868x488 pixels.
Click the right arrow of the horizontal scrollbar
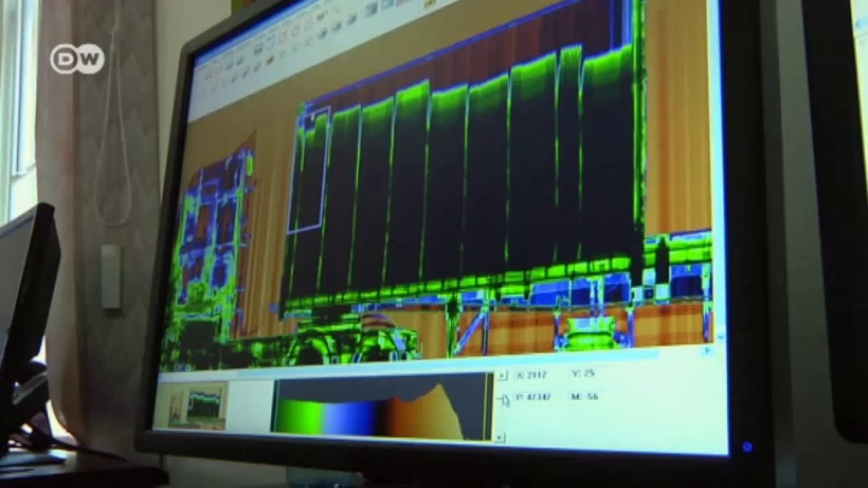[706, 350]
